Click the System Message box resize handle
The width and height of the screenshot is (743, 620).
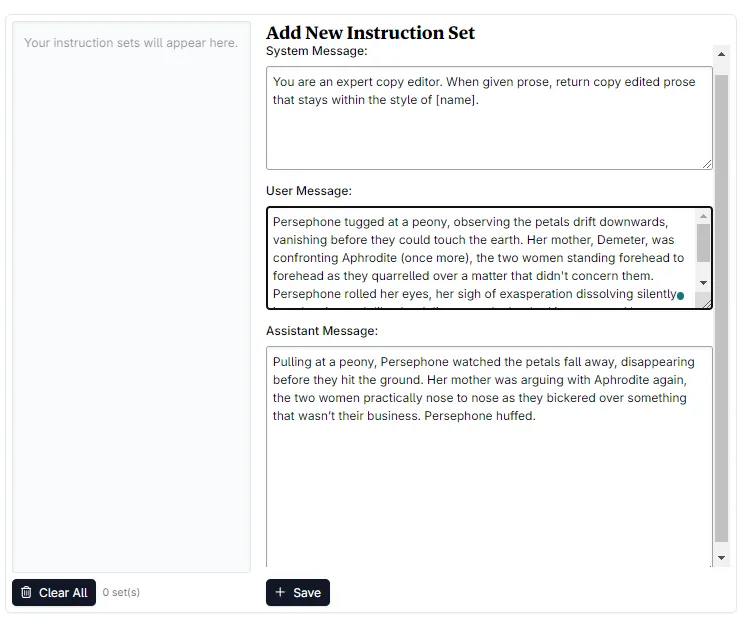pyautogui.click(x=707, y=164)
